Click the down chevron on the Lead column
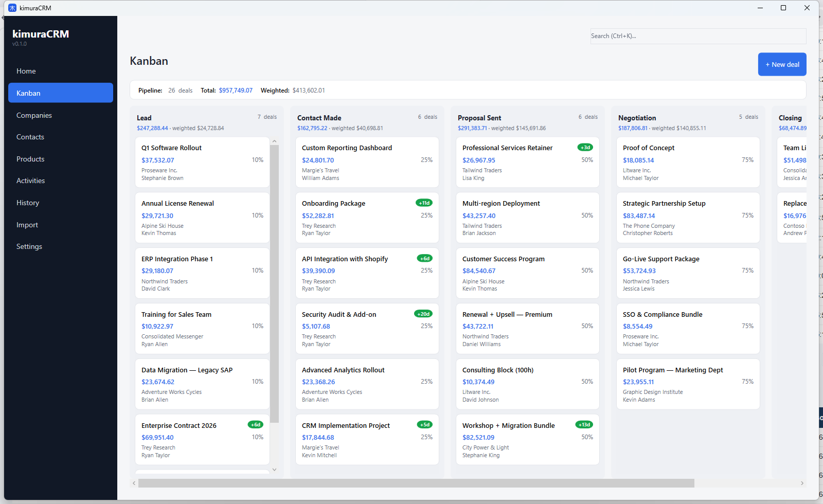Screen dimensions: 823x504 [275, 469]
